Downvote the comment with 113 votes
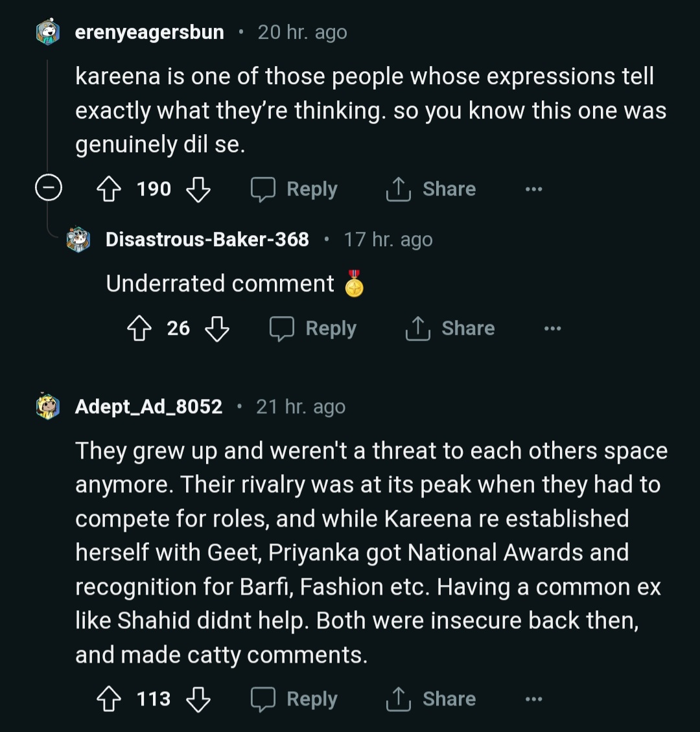 coord(198,699)
